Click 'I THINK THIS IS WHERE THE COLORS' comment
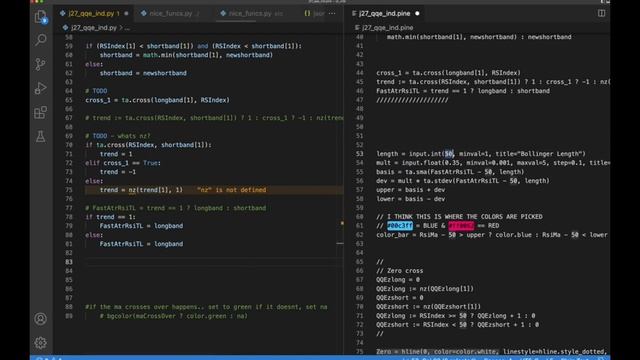 pyautogui.click(x=460, y=217)
